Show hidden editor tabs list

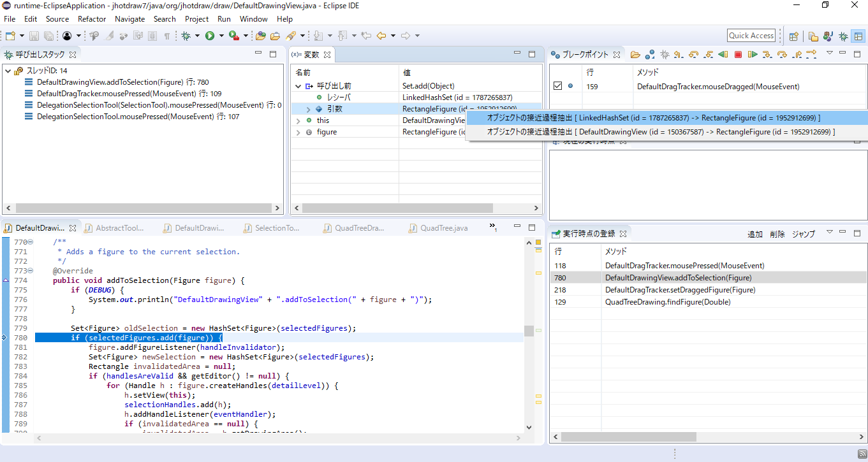coord(493,227)
